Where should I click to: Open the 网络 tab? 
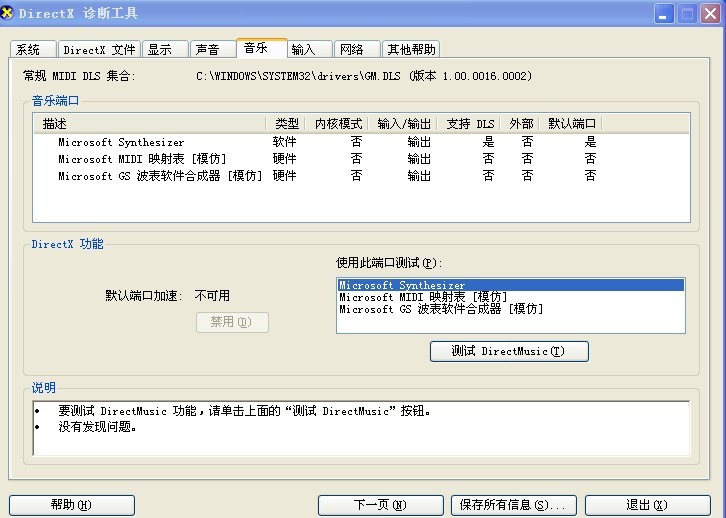(357, 49)
